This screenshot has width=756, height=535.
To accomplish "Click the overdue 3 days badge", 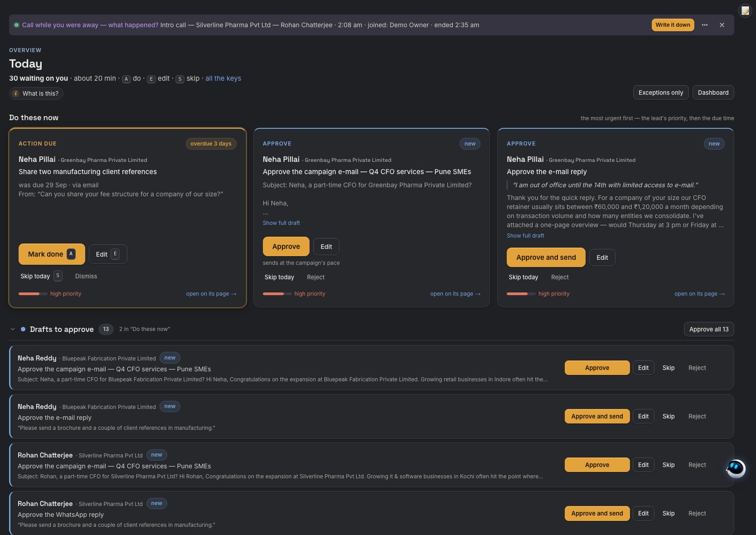I will pyautogui.click(x=211, y=144).
